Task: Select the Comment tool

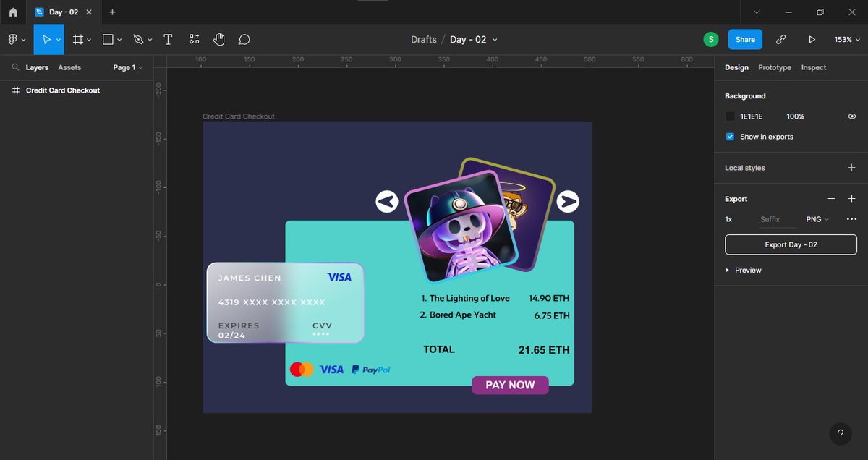Action: 244,39
